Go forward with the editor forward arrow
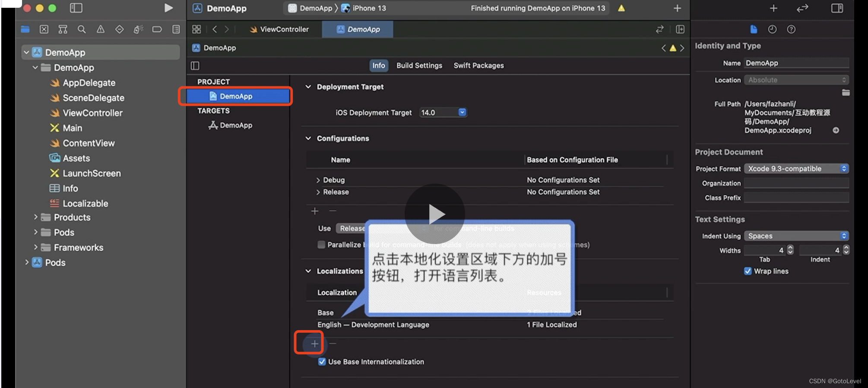 (227, 29)
